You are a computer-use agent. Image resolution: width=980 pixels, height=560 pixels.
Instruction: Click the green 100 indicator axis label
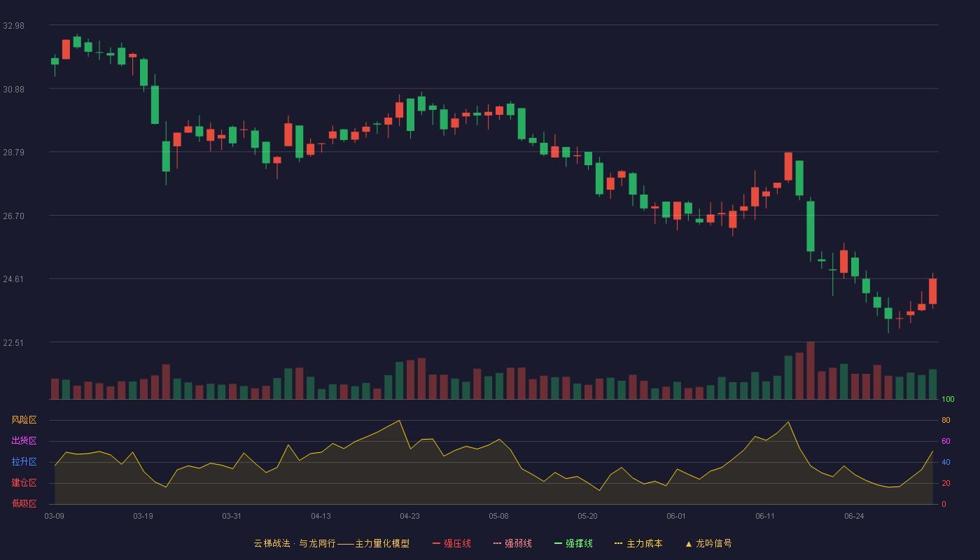point(948,400)
